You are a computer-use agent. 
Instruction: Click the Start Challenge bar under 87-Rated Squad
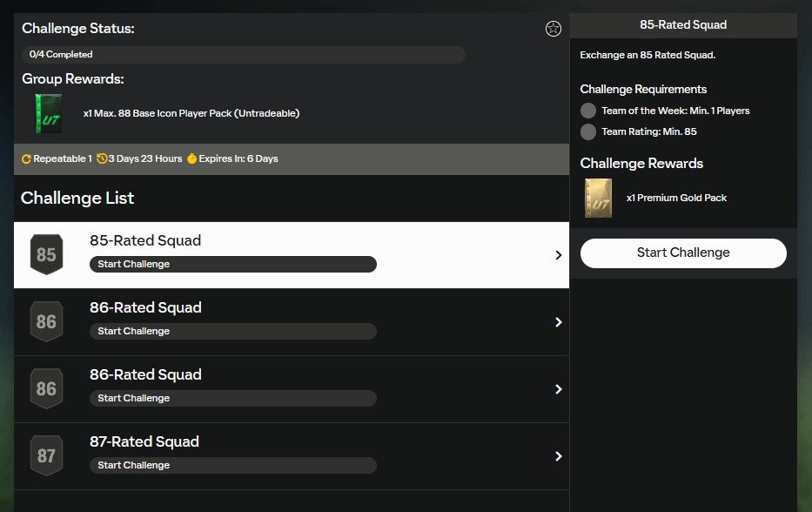click(232, 465)
